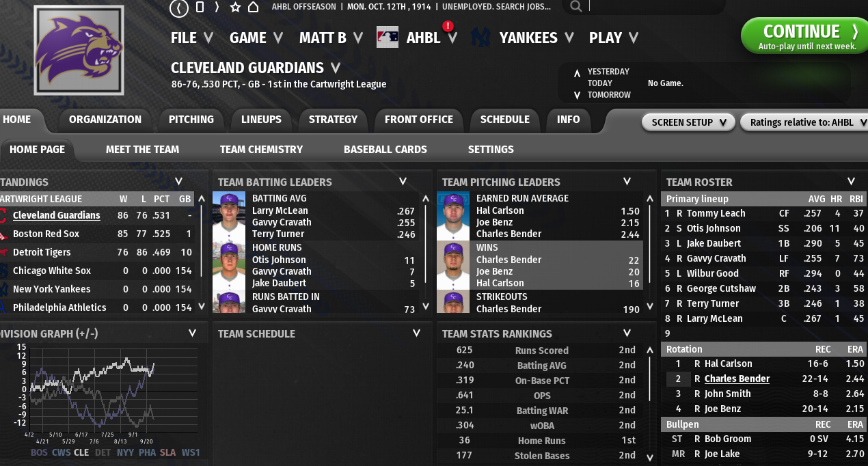Toggle the CLE line in the division graph legend

(x=81, y=452)
